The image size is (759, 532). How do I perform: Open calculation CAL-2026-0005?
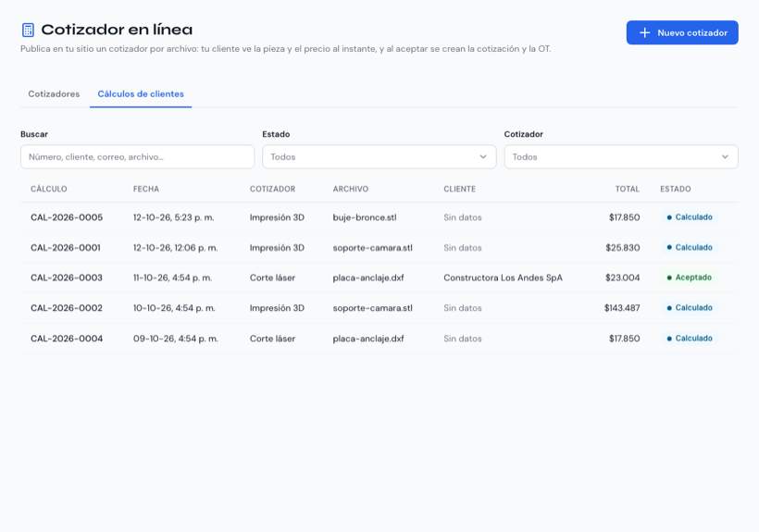(67, 217)
